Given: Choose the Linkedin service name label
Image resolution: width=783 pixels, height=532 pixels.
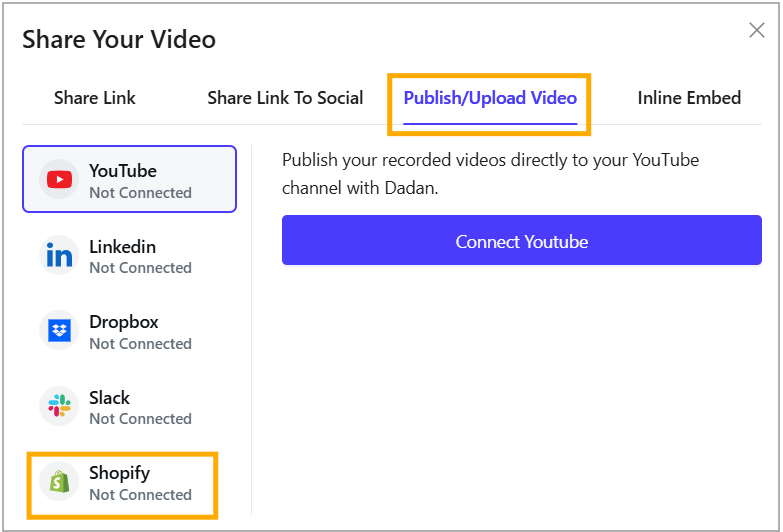Looking at the screenshot, I should 122,247.
